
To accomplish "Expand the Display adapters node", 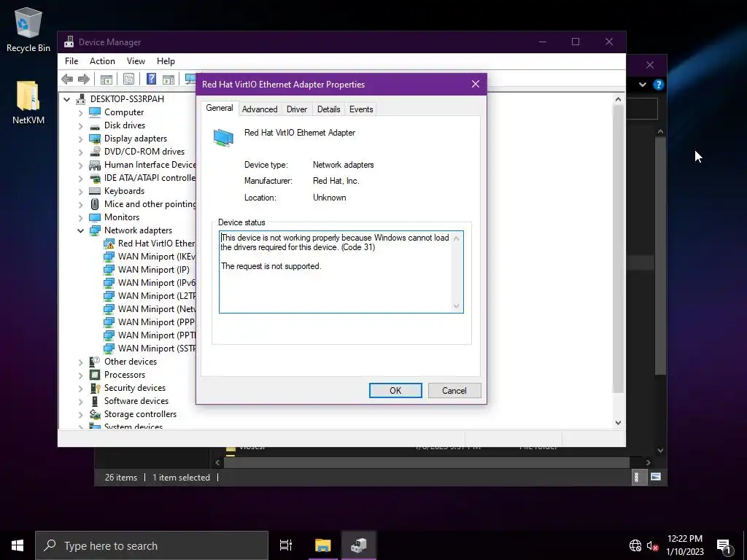I will coord(80,139).
